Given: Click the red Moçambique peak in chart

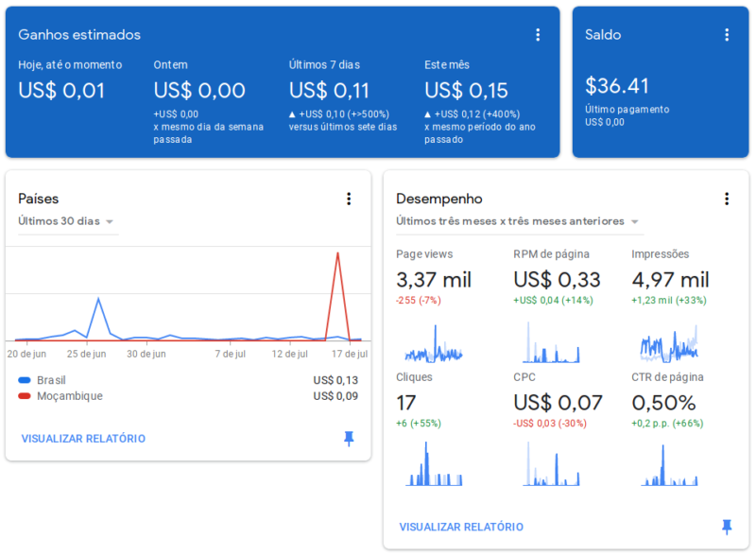Looking at the screenshot, I should coord(337,254).
